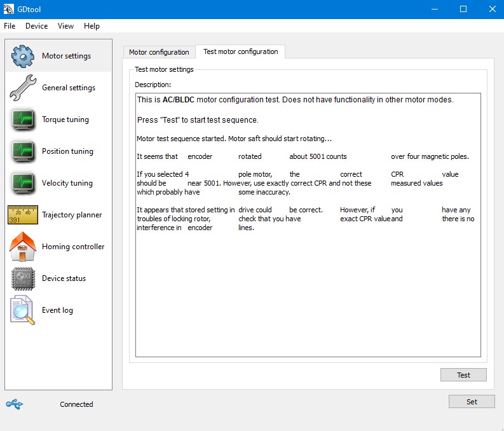This screenshot has width=504, height=431.
Task: Select the Test motor configuration tab
Action: tap(240, 51)
